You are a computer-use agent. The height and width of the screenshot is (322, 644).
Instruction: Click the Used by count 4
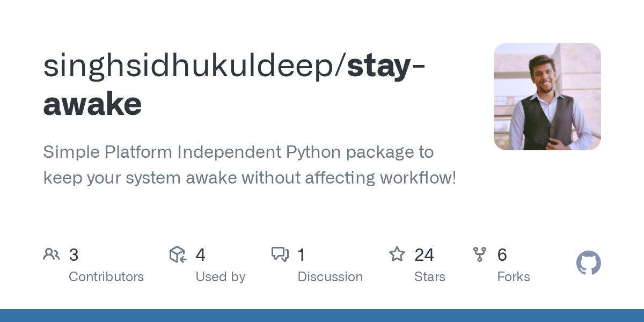click(200, 255)
